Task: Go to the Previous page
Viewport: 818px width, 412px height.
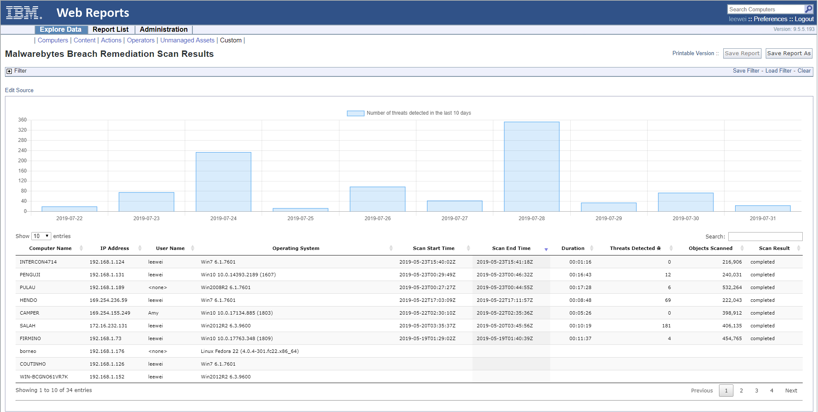Action: 702,391
